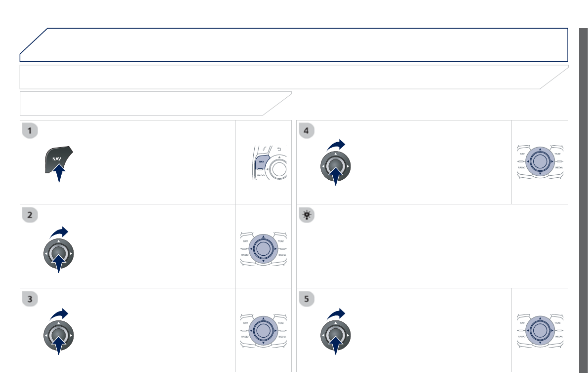Select the control dial diagram beside step 5
Image resolution: width=588 pixels, height=392 pixels.
(540, 330)
